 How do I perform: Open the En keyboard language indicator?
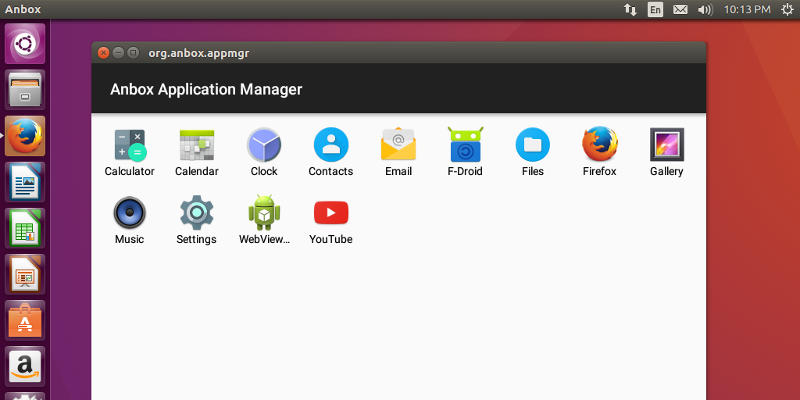656,10
